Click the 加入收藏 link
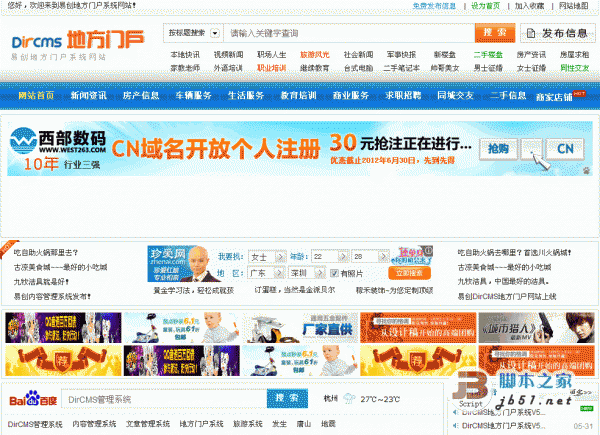This screenshot has height=435, width=600. tap(529, 6)
